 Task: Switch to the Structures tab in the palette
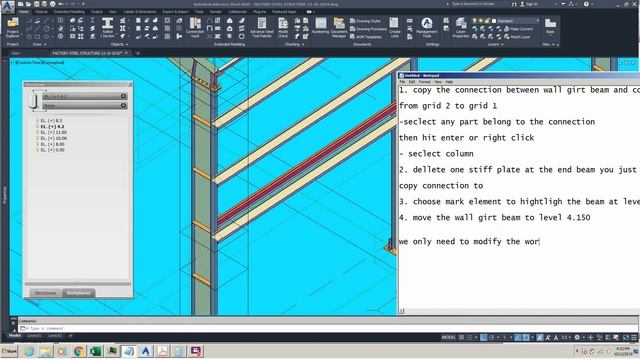point(45,293)
